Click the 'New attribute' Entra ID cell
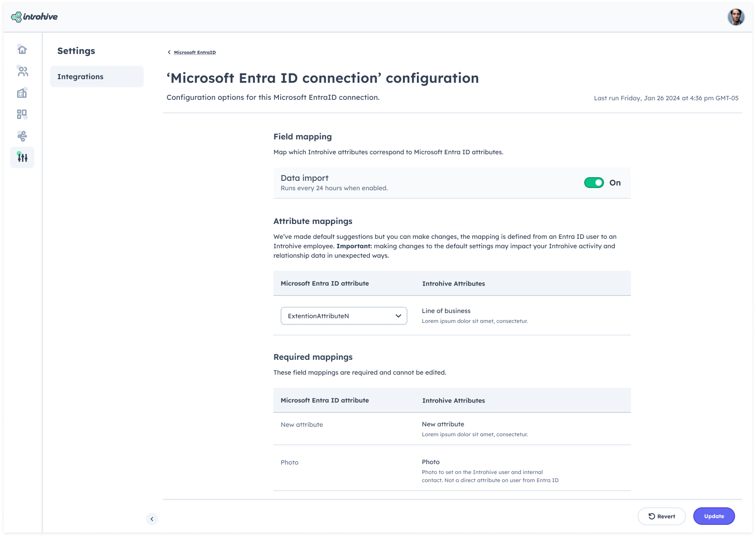This screenshot has height=537, width=756. 301,425
